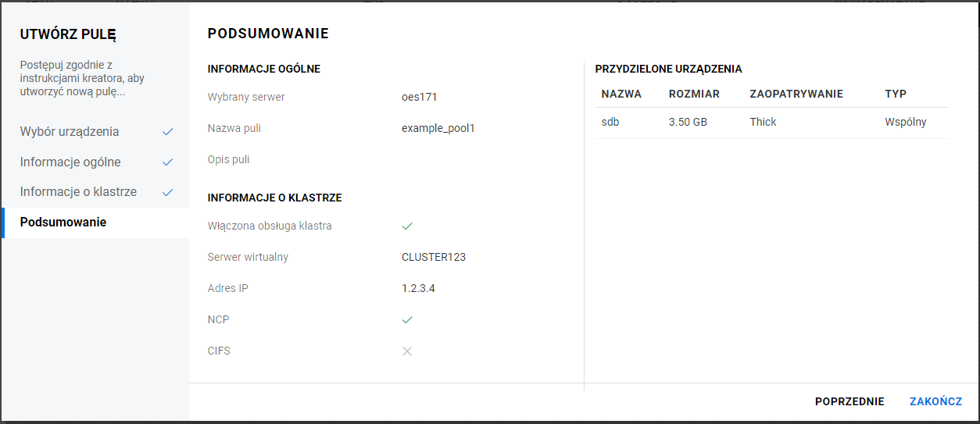Click the Rozmiar column header

click(x=694, y=94)
